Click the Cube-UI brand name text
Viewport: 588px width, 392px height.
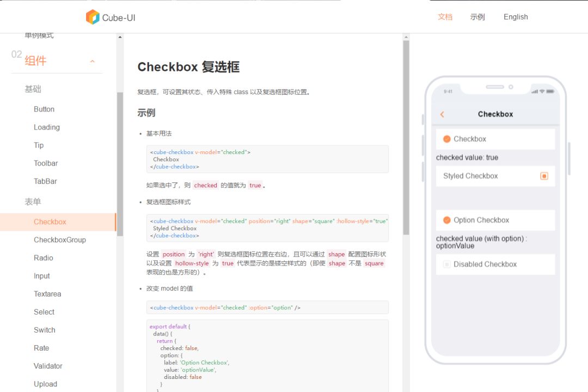click(119, 17)
